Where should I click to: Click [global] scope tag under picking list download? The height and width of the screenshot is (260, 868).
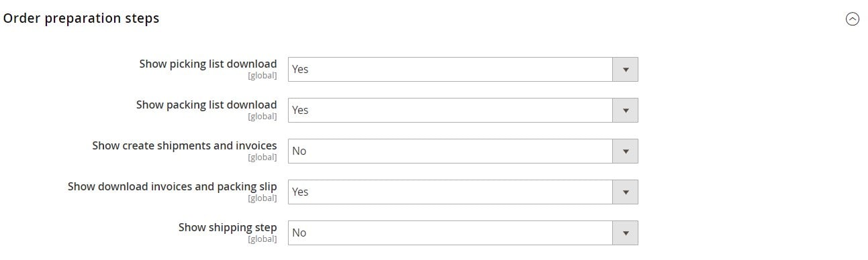point(262,76)
